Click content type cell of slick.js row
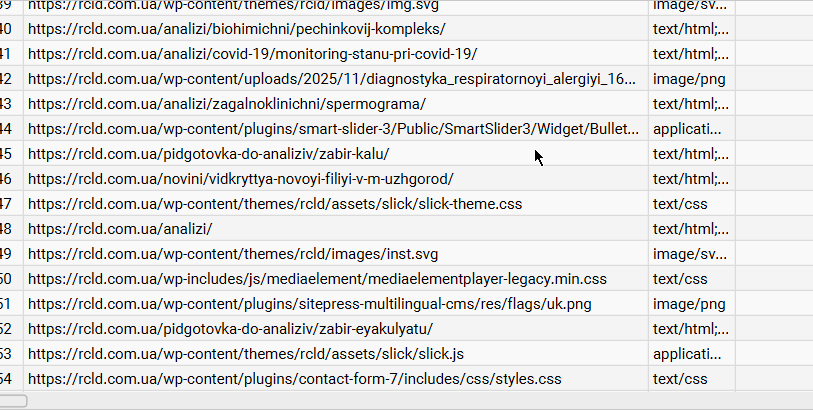Image resolution: width=813 pixels, height=410 pixels. [687, 354]
